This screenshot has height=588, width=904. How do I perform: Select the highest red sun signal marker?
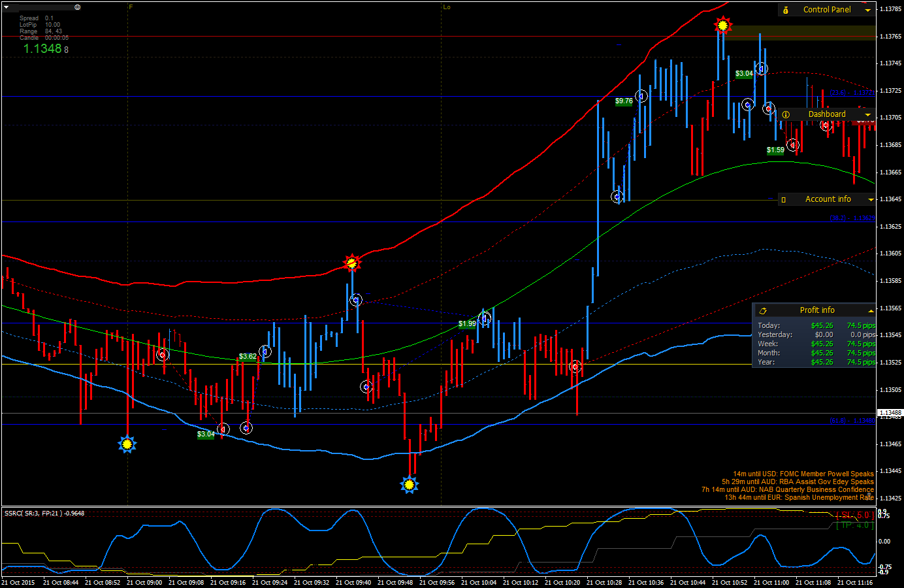(x=722, y=25)
